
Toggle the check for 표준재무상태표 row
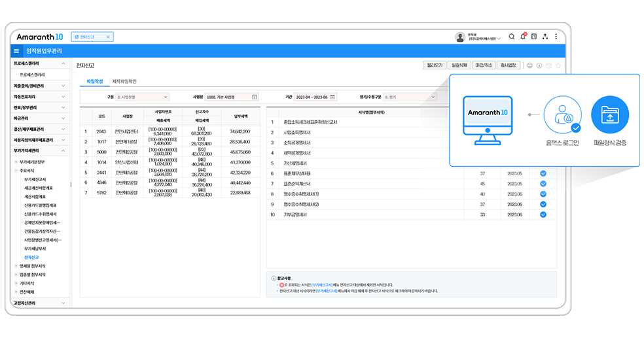coord(543,173)
